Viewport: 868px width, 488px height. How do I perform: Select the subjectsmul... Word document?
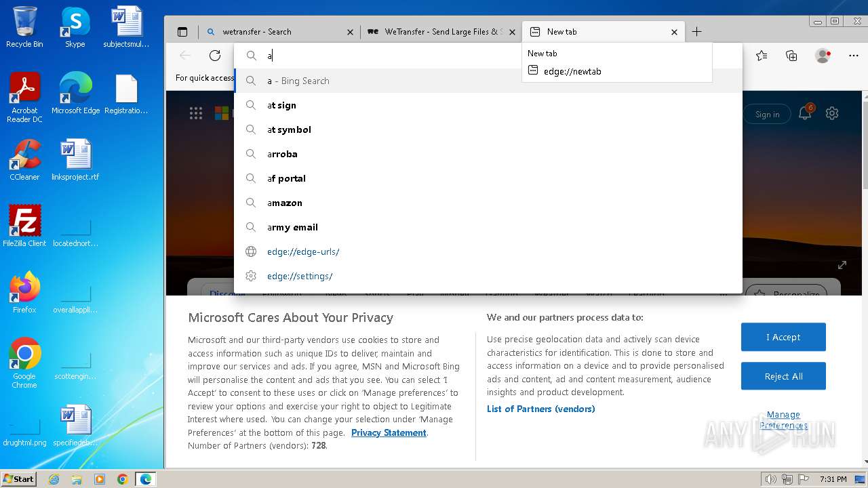(x=126, y=27)
